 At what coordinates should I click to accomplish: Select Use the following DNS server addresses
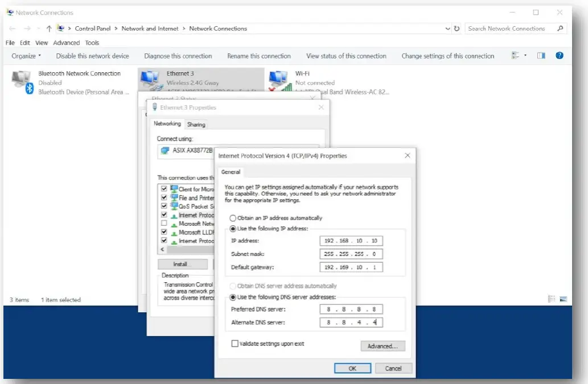click(233, 297)
